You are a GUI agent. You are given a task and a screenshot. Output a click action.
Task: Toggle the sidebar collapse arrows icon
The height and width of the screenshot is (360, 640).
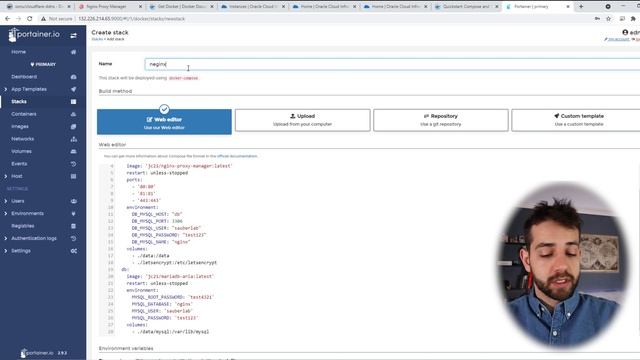(x=73, y=36)
